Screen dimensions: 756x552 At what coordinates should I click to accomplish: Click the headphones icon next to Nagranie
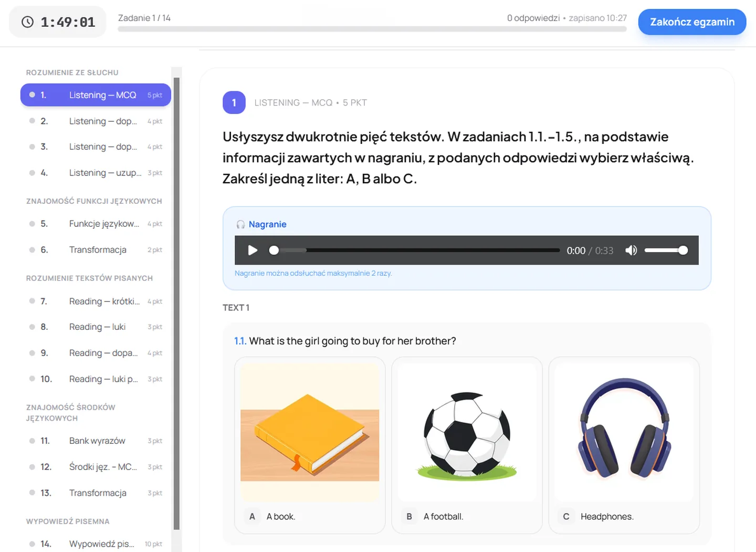click(240, 224)
